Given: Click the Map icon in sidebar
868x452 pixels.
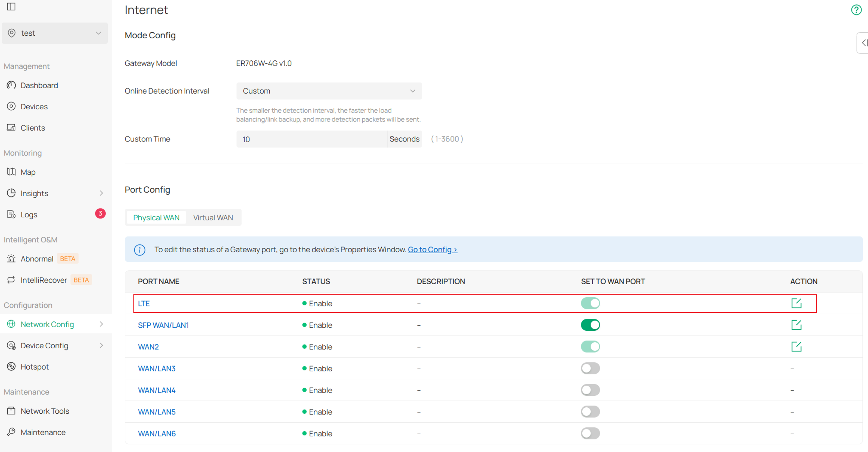Looking at the screenshot, I should (x=11, y=172).
